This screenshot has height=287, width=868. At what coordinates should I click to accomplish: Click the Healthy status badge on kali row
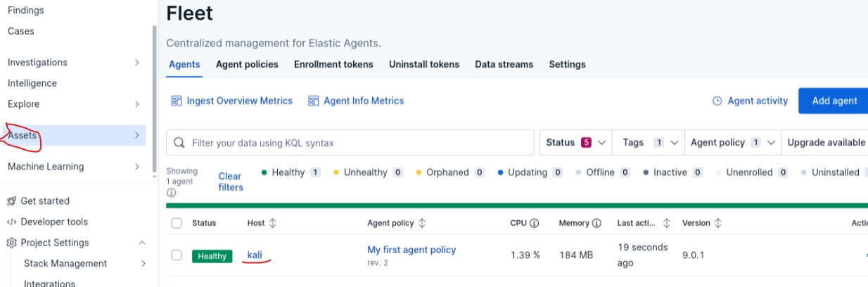212,256
